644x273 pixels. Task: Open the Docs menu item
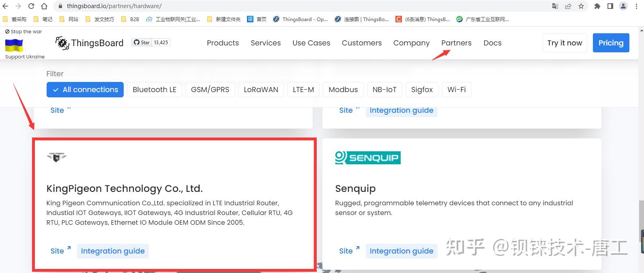[x=492, y=43]
